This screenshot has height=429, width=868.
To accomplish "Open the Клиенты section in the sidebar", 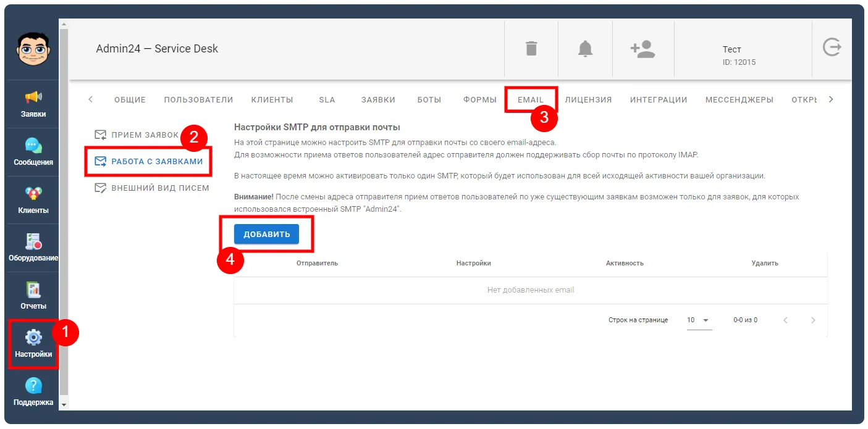I will pos(33,200).
